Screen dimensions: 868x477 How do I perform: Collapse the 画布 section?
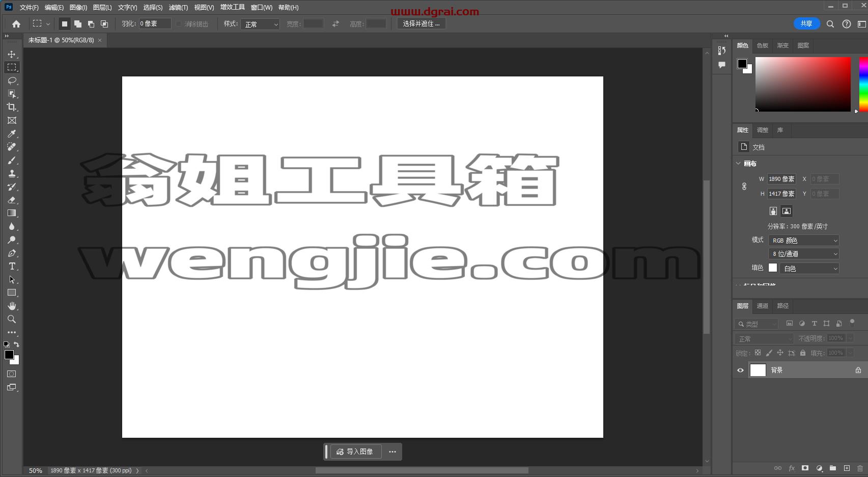pos(739,163)
